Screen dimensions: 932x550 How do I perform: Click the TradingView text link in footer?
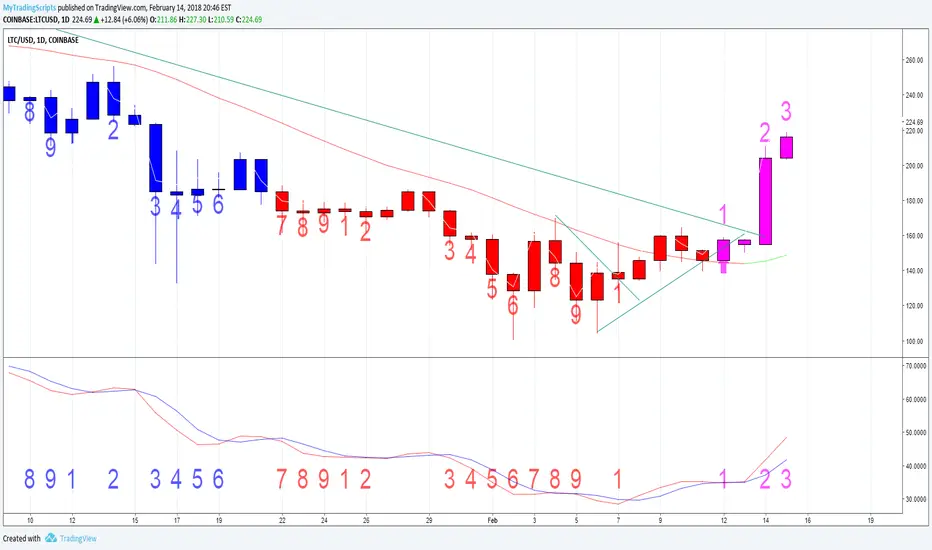[78, 538]
